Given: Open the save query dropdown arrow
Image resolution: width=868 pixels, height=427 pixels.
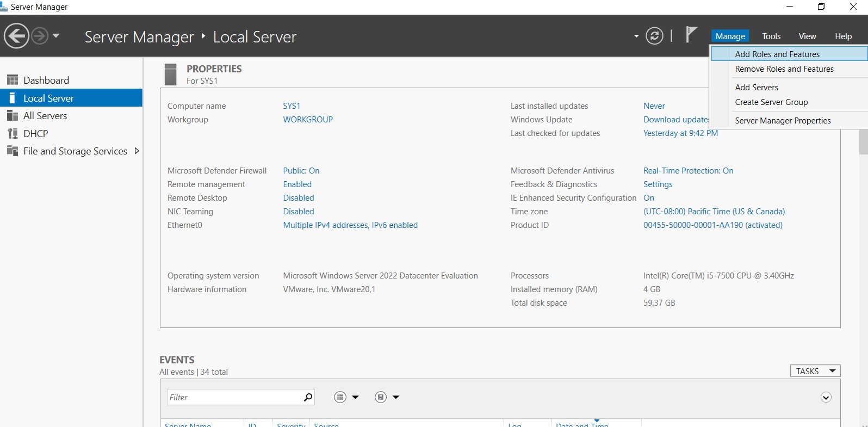Looking at the screenshot, I should (x=396, y=397).
